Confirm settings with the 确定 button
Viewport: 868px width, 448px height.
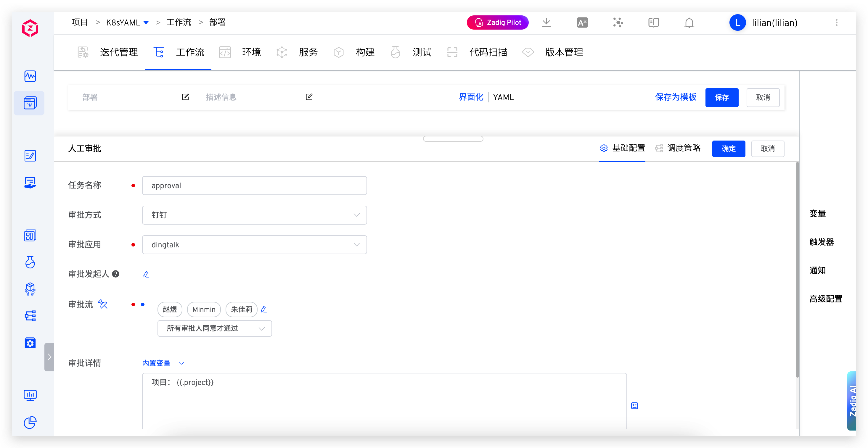[729, 149]
